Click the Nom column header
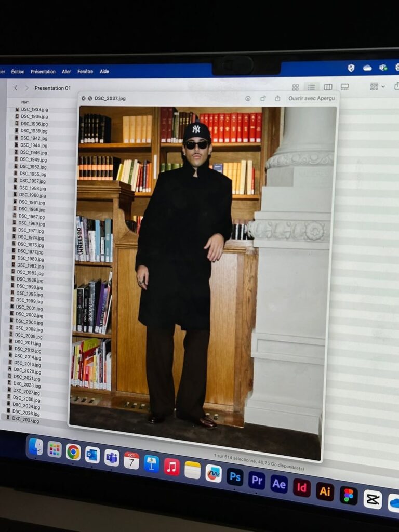Image resolution: width=399 pixels, height=532 pixels. (25, 102)
